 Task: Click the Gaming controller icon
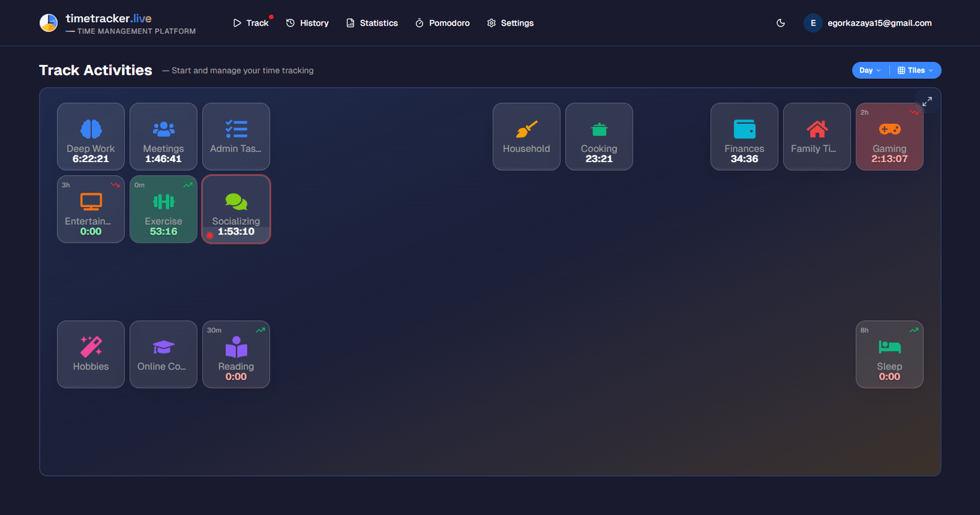(889, 129)
